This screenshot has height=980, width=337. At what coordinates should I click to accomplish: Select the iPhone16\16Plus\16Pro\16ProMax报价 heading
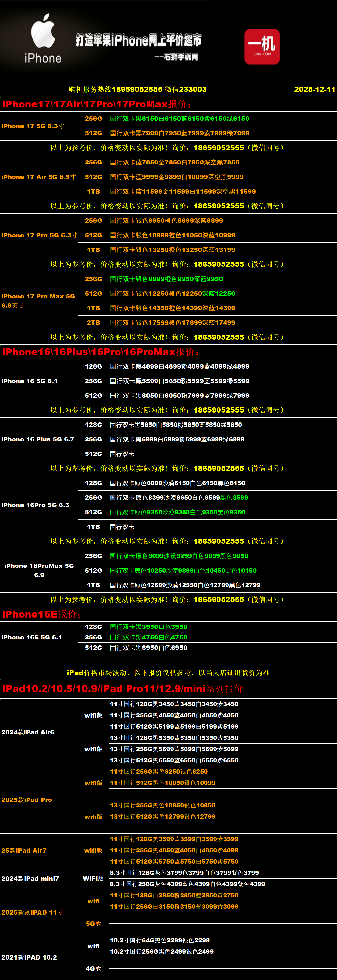(101, 352)
